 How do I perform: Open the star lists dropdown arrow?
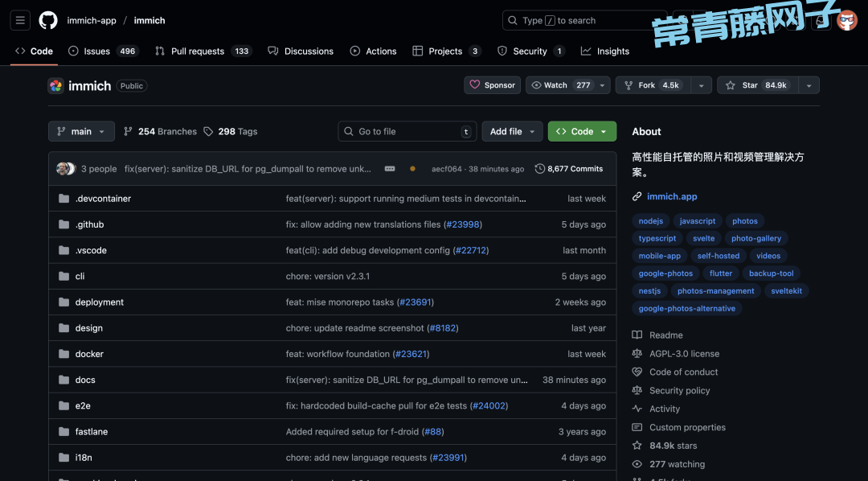809,85
